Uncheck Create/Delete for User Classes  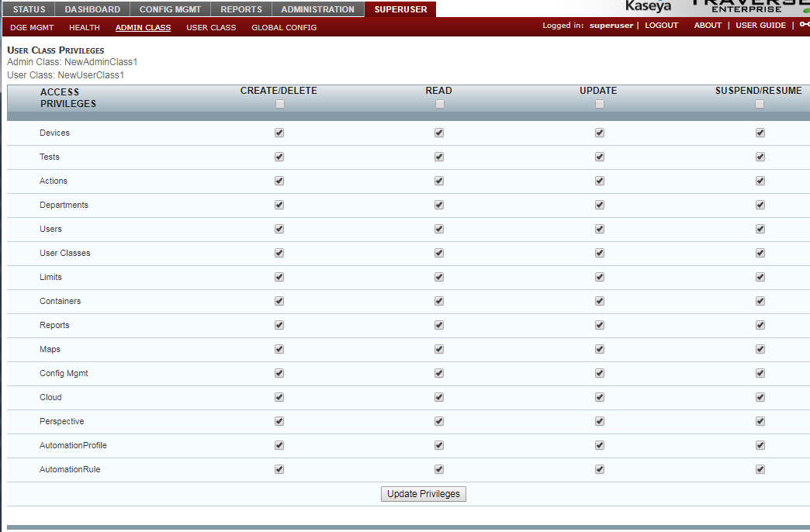click(279, 253)
